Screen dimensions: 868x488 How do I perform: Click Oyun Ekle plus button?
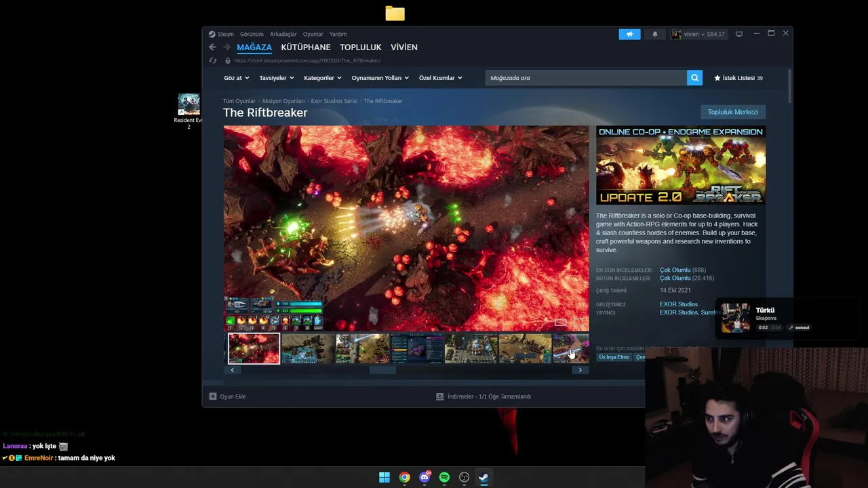pos(228,396)
